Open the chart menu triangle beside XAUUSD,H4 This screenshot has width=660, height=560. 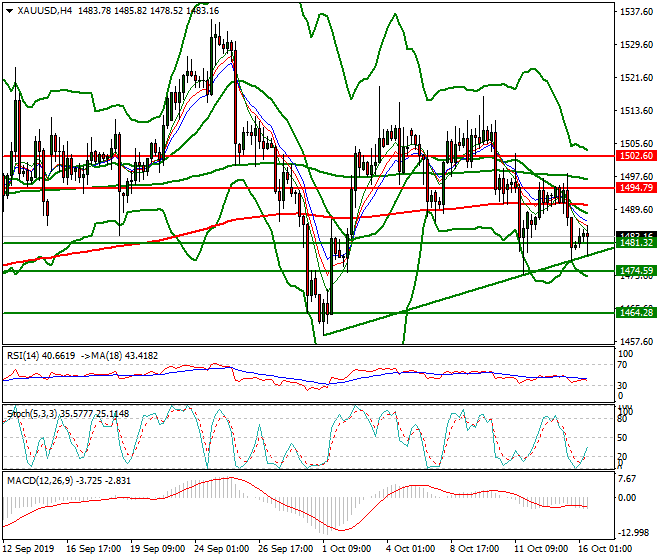pyautogui.click(x=10, y=11)
